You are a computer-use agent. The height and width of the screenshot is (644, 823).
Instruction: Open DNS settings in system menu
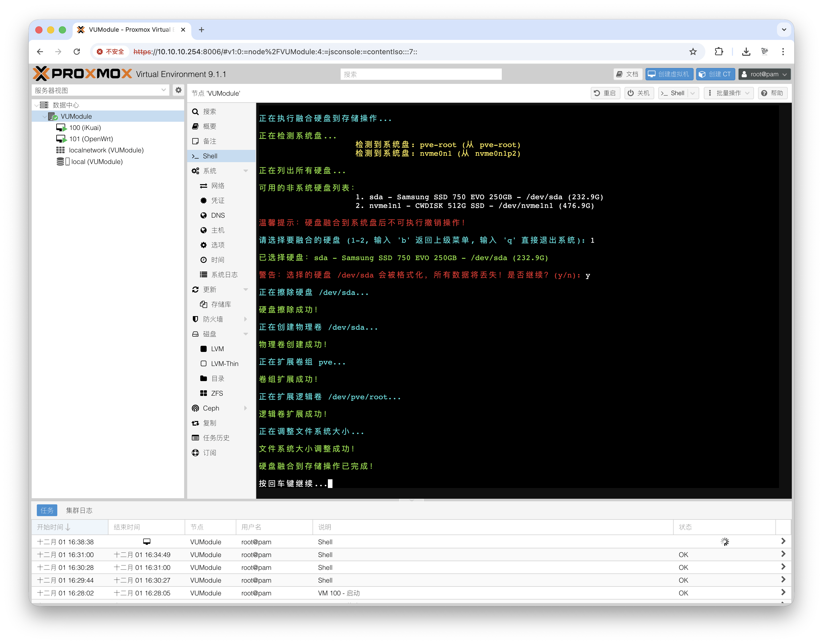pos(218,215)
